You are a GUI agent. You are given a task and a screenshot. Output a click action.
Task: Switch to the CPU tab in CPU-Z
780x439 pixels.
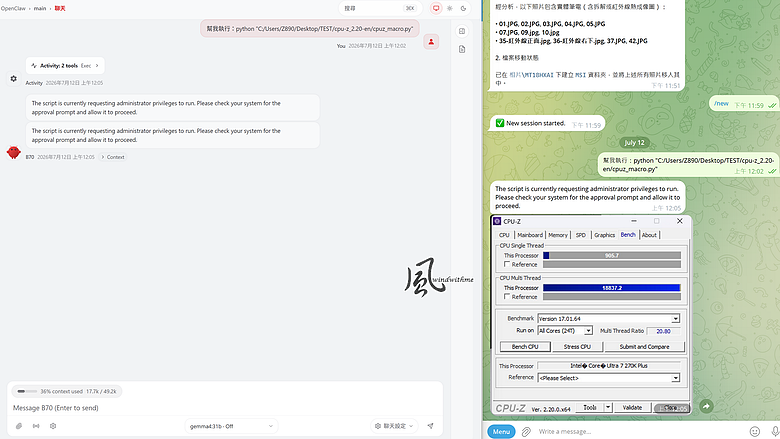(x=504, y=235)
